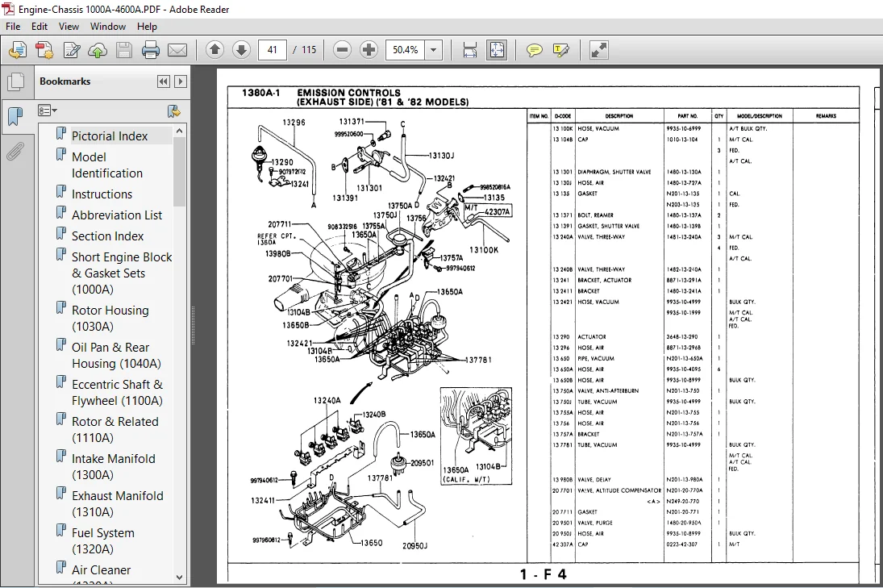
Task: Click the scrolling mode fit-width icon
Action: coord(469,49)
